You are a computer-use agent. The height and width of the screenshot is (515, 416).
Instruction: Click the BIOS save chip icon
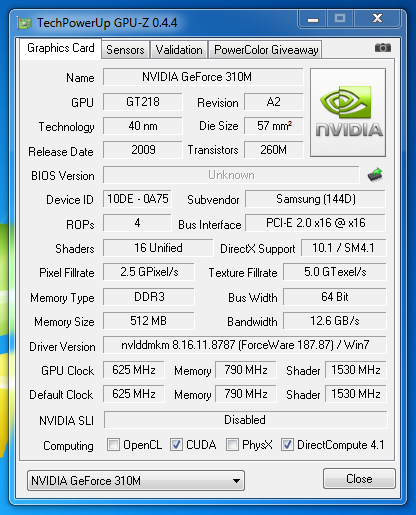coord(375,175)
